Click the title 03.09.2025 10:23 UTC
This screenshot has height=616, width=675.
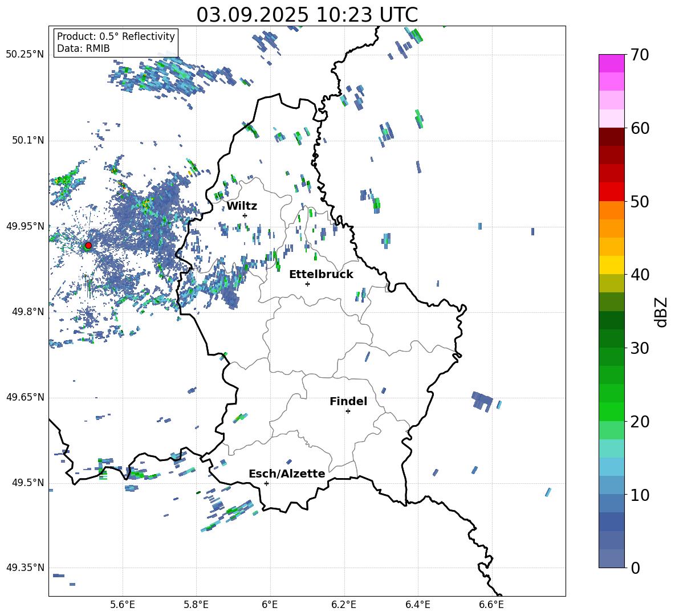[x=307, y=15]
